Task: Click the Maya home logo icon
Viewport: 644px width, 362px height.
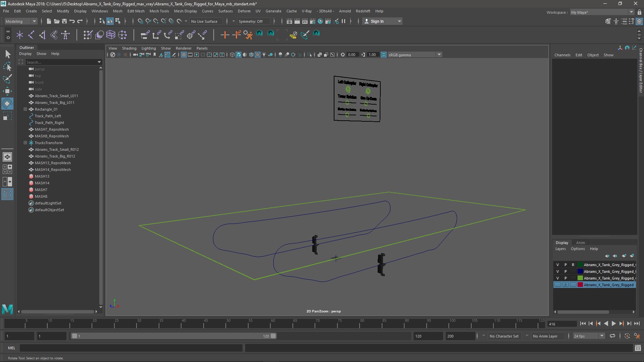Action: click(x=7, y=309)
